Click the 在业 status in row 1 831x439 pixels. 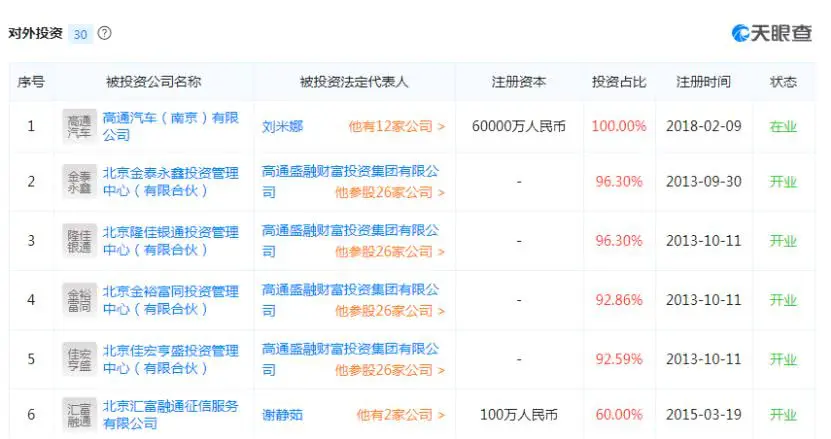783,127
